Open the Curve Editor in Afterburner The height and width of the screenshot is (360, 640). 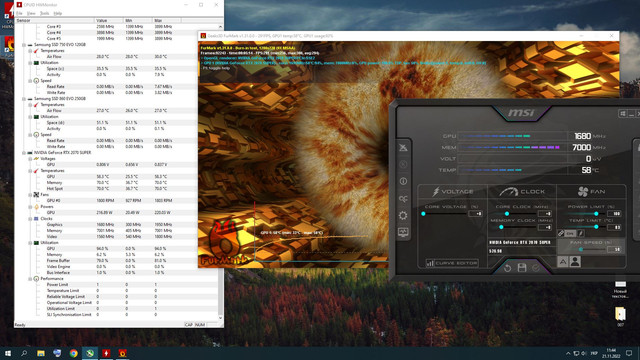click(x=452, y=263)
